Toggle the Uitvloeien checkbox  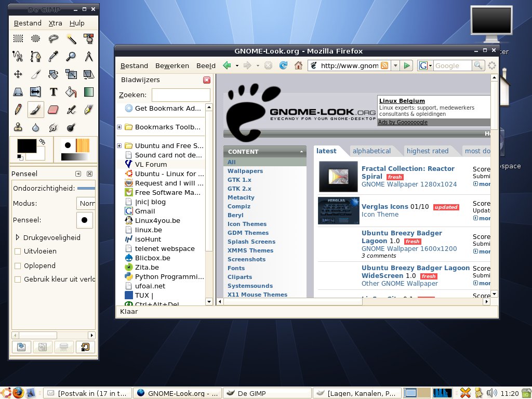[18, 251]
